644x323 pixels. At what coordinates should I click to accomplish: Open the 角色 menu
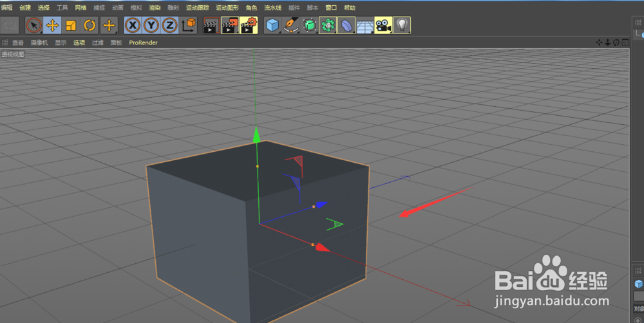251,8
